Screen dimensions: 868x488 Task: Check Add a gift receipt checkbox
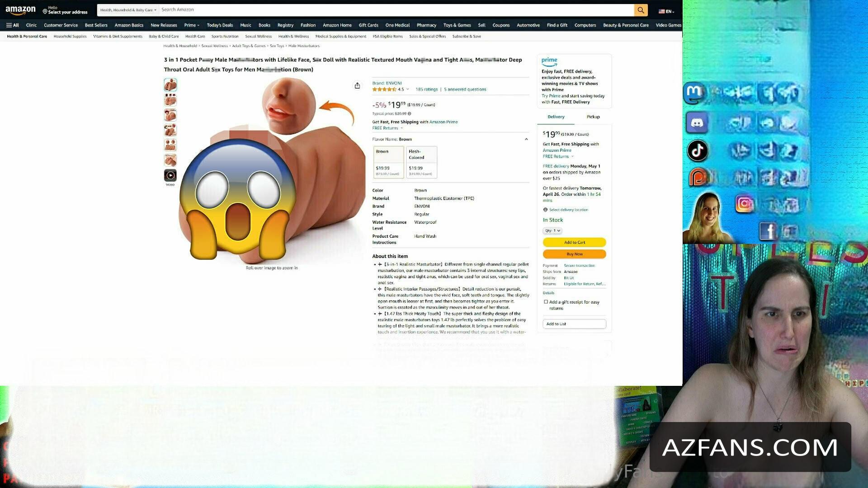pyautogui.click(x=546, y=302)
